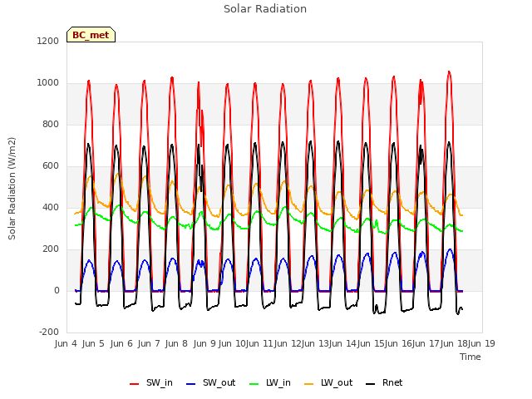The height and width of the screenshot is (399, 532).
Task: Click the Solar Radiation (W/m2) axis label
Action: (12, 189)
